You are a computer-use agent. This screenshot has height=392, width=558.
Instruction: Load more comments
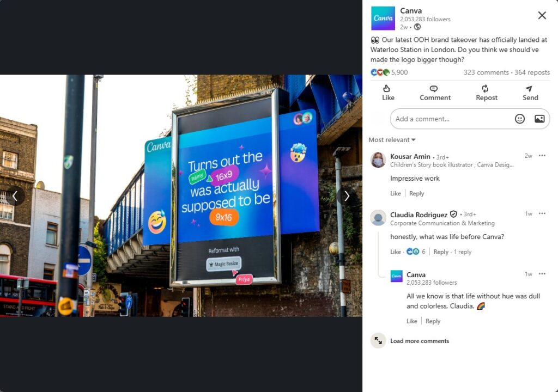(419, 341)
